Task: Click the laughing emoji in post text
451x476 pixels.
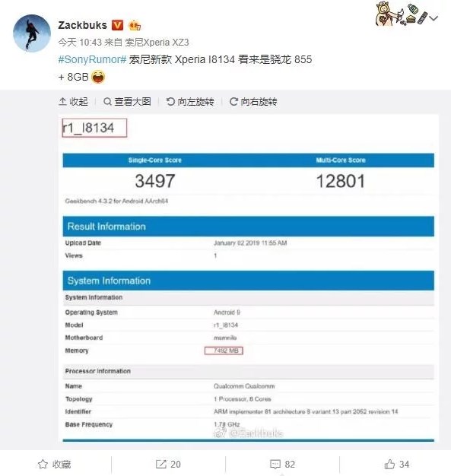Action: click(x=98, y=77)
